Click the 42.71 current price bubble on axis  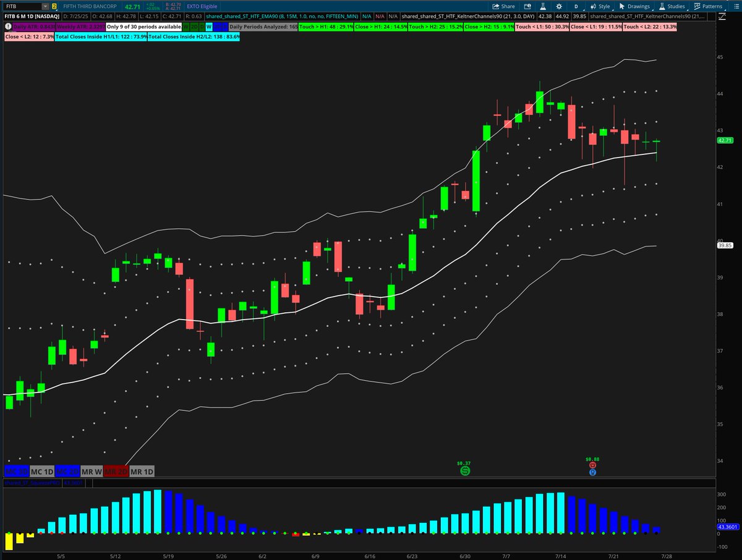pyautogui.click(x=725, y=141)
